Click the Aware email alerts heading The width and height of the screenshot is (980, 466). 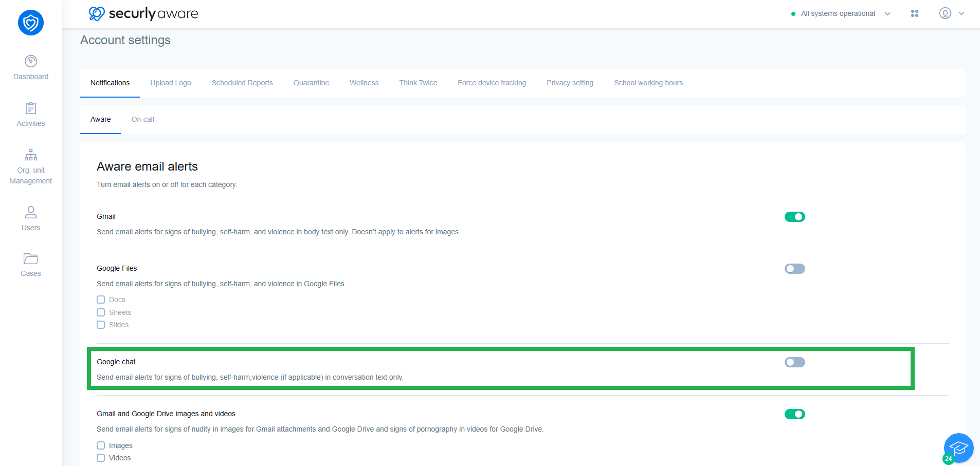pyautogui.click(x=147, y=166)
